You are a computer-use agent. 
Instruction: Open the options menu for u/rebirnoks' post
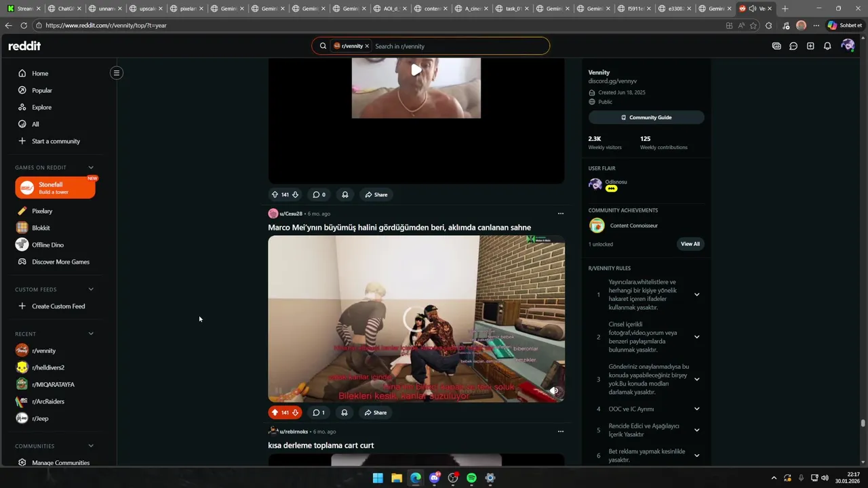pyautogui.click(x=560, y=431)
